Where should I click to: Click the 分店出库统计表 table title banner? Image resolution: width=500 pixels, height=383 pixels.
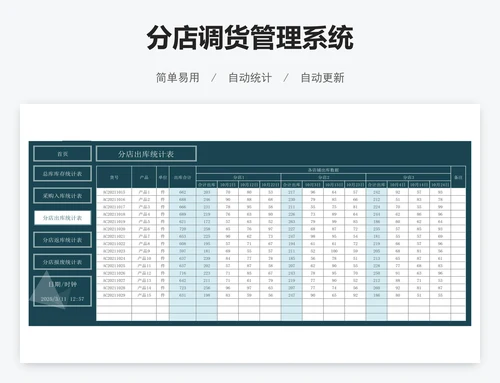(146, 154)
